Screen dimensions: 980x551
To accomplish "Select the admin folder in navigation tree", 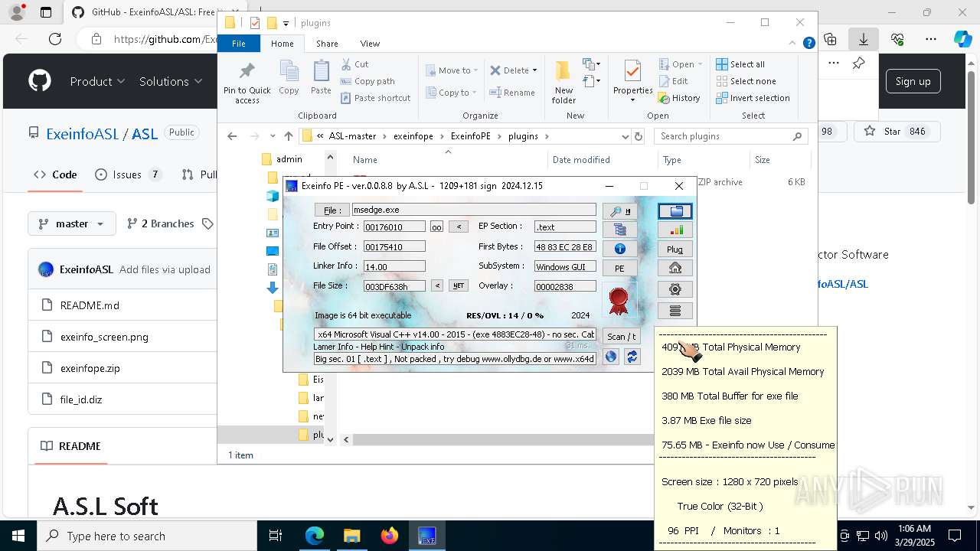I will [x=289, y=159].
